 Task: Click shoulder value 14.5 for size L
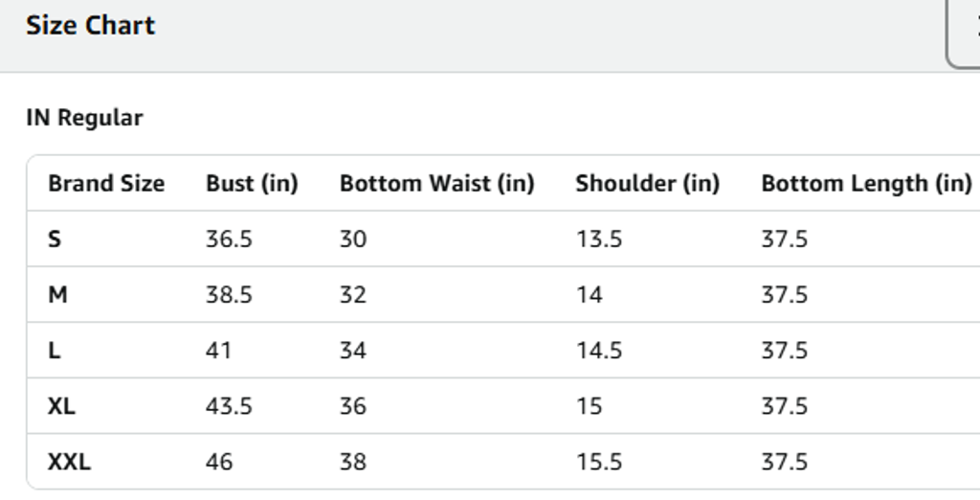(598, 351)
